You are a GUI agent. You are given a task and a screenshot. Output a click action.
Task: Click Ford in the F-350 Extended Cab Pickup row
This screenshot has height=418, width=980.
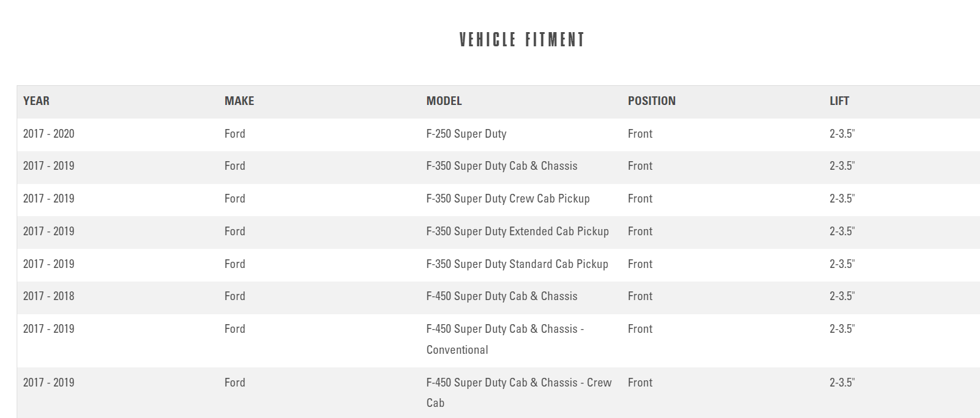coord(235,231)
